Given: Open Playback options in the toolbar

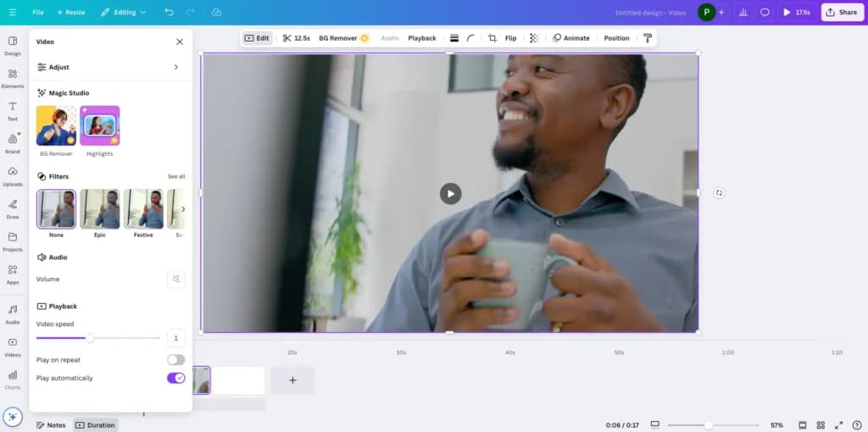Looking at the screenshot, I should tap(422, 38).
